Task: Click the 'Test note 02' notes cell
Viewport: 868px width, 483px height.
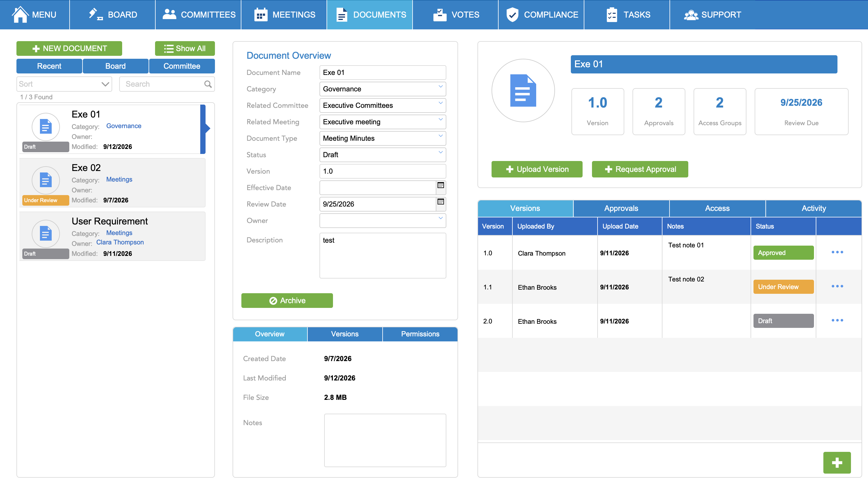Action: [706, 287]
